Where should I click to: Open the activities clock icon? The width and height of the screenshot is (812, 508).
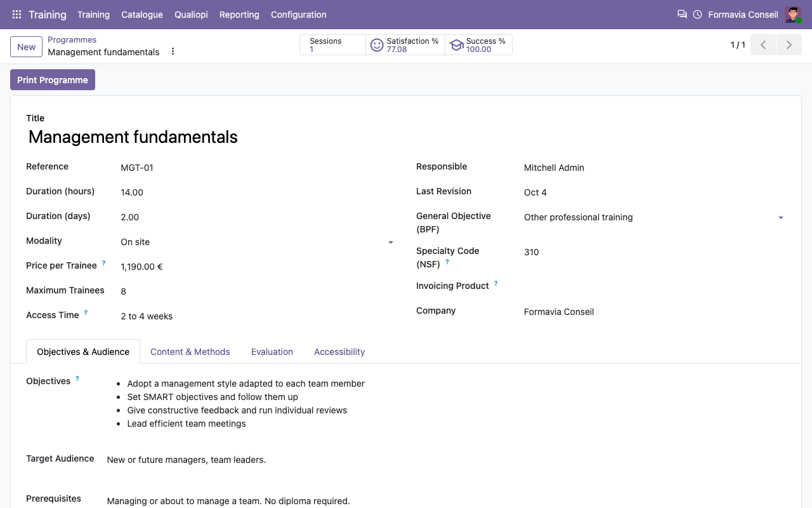pos(698,15)
